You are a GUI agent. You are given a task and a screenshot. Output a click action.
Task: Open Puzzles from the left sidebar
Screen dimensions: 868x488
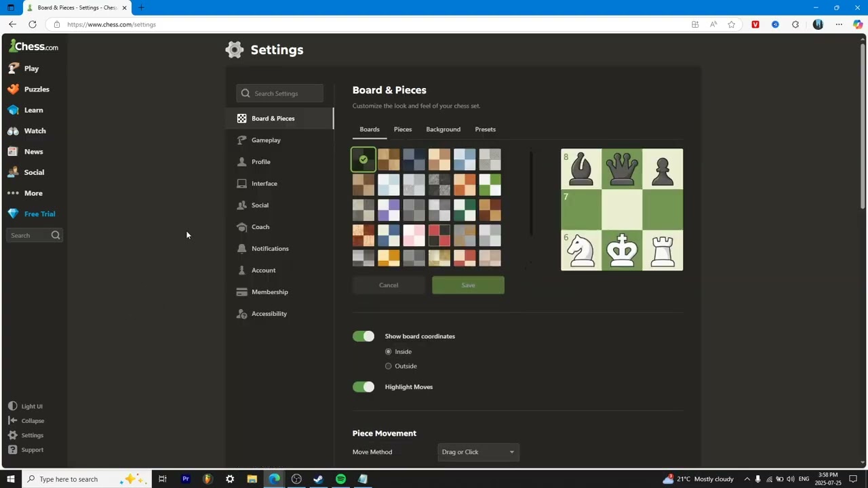(28, 89)
